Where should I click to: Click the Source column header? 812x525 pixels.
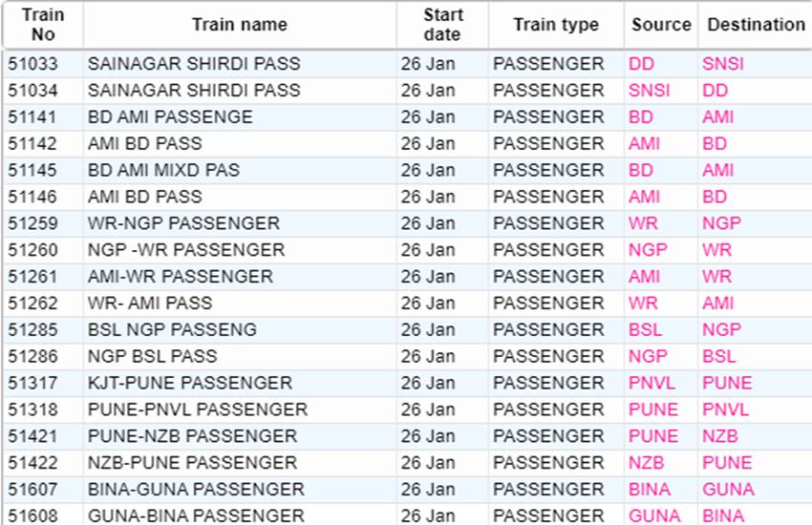[661, 25]
